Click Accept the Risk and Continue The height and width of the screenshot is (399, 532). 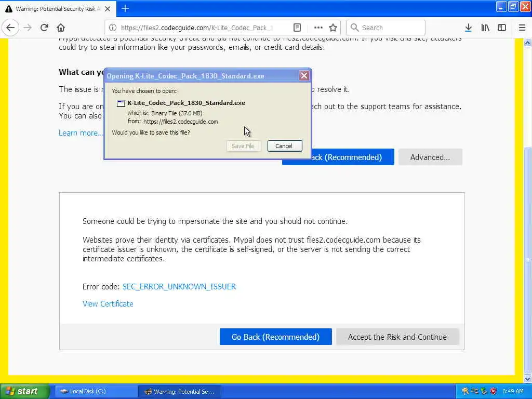click(397, 337)
